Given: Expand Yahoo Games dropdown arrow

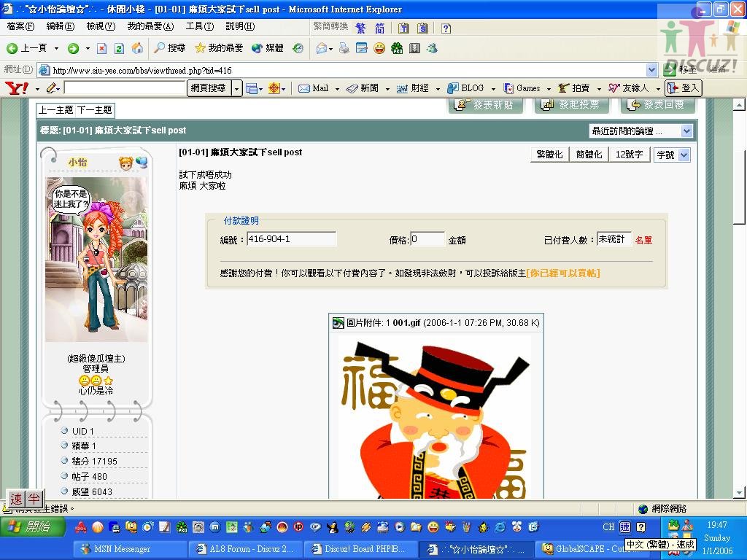Looking at the screenshot, I should pyautogui.click(x=549, y=88).
